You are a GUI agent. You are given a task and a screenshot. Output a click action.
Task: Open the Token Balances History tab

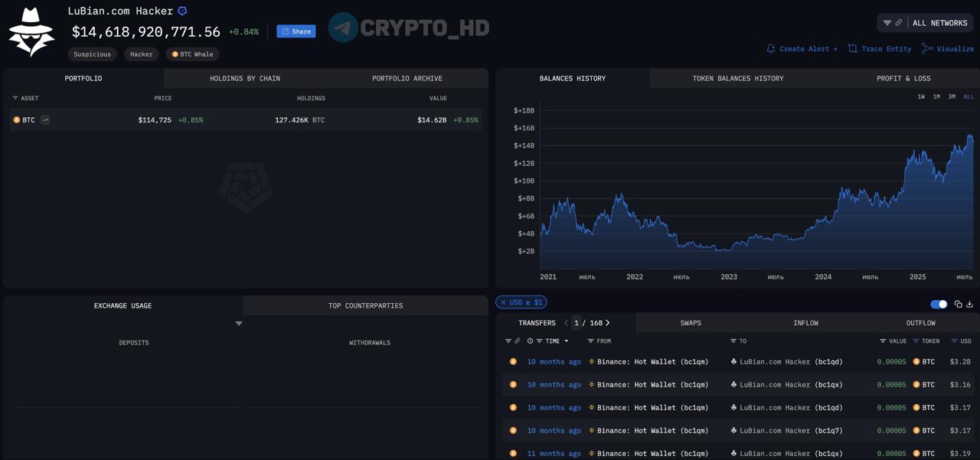[x=738, y=78]
